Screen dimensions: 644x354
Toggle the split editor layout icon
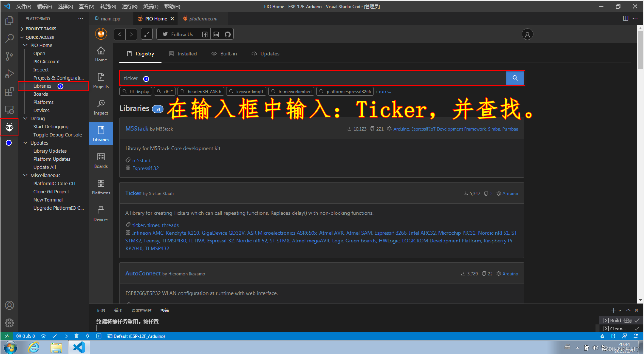coord(625,18)
